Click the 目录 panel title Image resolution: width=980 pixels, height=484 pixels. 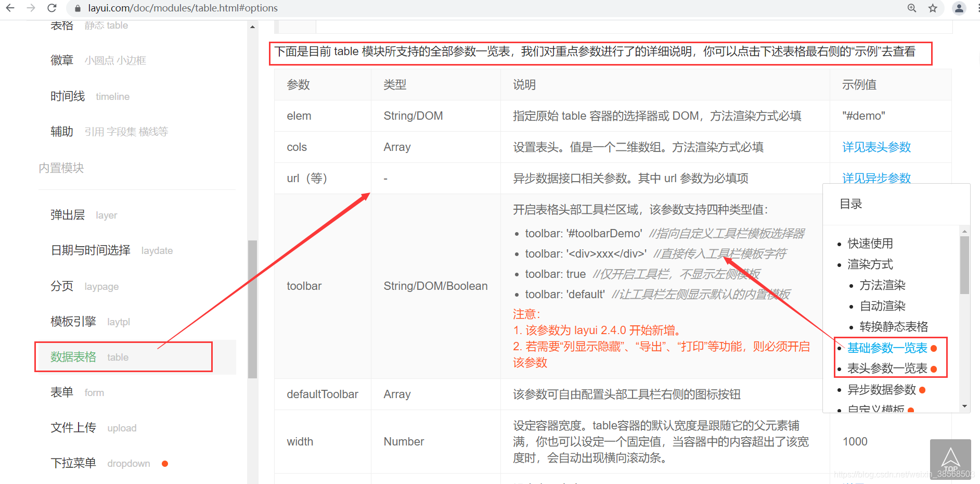[851, 204]
